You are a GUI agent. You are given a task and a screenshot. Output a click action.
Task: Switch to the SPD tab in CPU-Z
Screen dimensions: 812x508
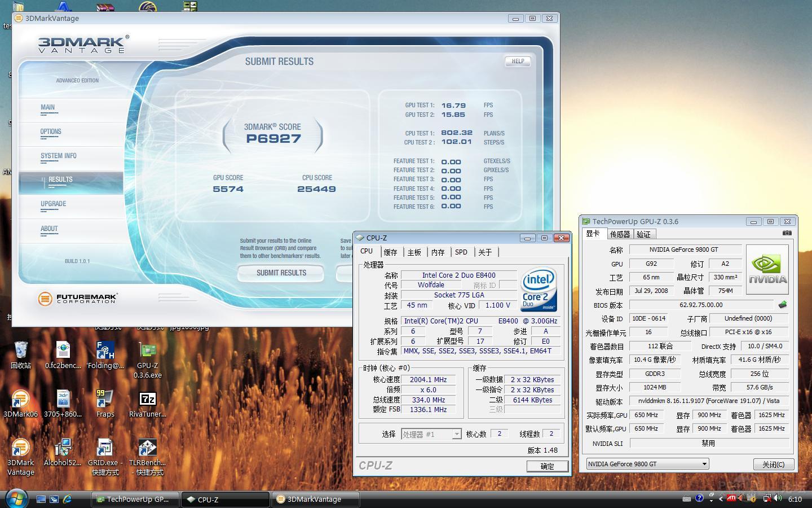[461, 252]
